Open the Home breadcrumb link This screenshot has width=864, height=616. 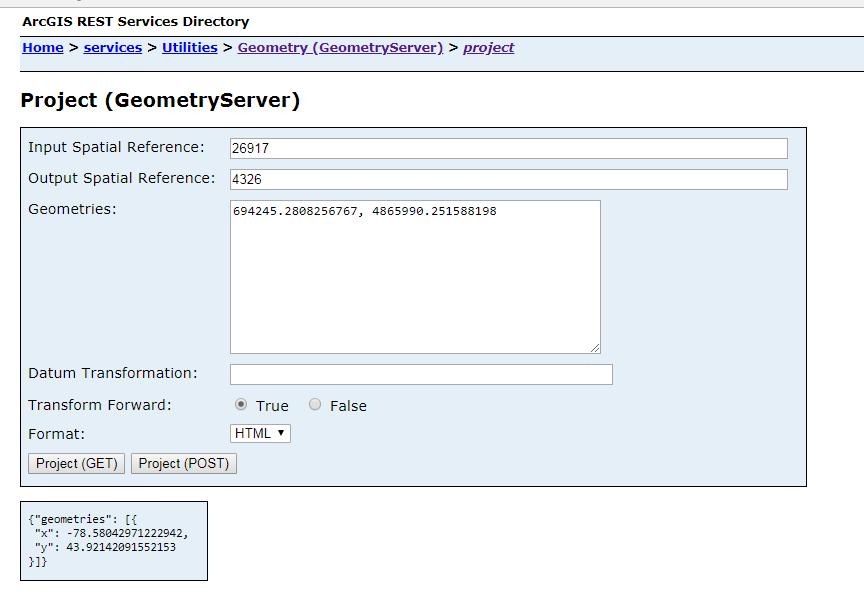(42, 48)
